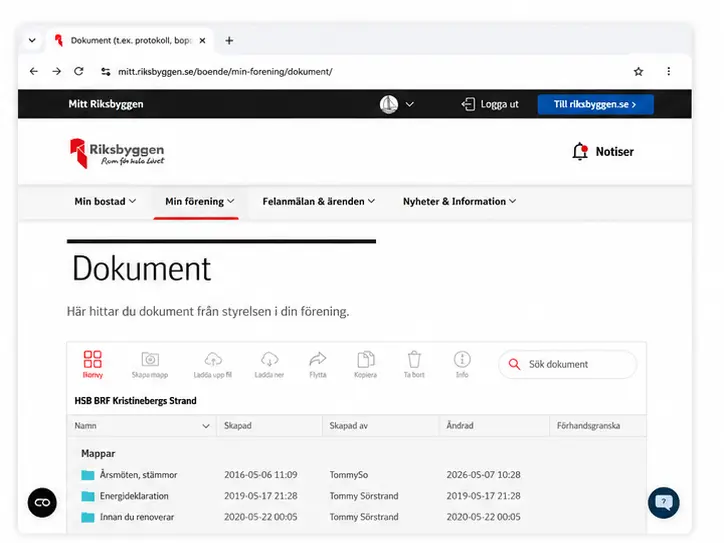Image resolution: width=724 pixels, height=543 pixels.
Task: Click the black round link-chain button
Action: point(42,502)
